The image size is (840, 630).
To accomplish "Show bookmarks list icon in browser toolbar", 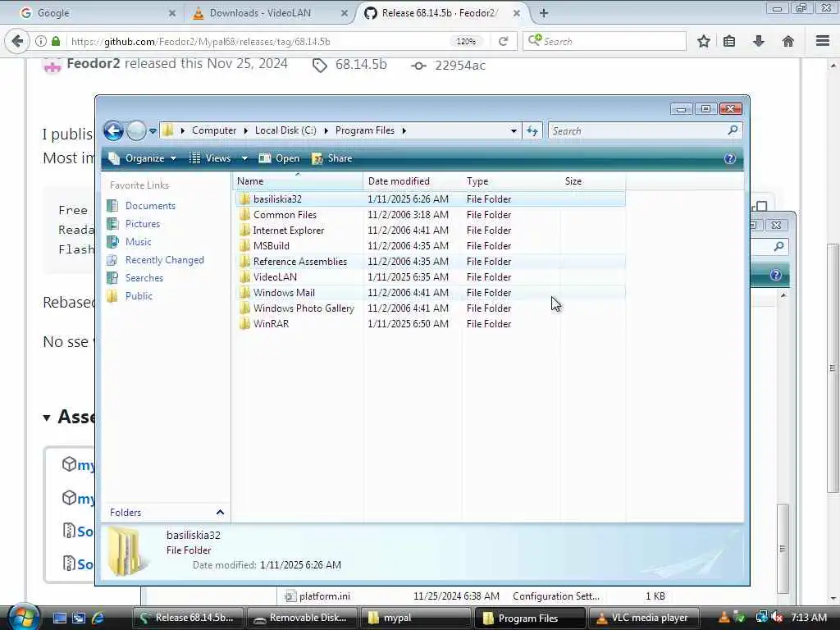I will [729, 41].
